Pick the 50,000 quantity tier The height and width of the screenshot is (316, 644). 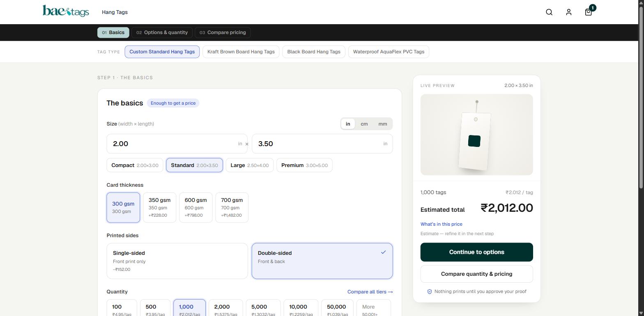(x=338, y=308)
